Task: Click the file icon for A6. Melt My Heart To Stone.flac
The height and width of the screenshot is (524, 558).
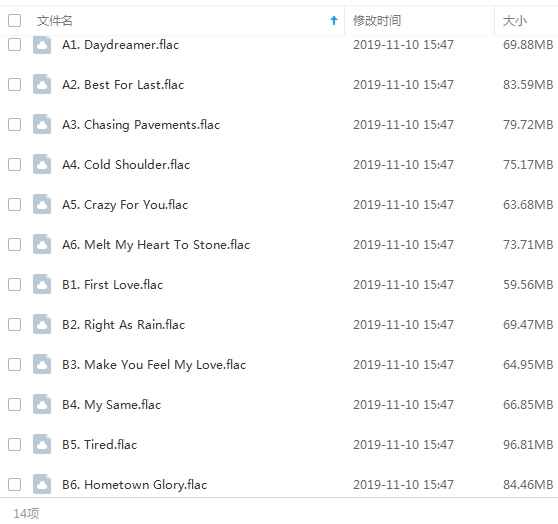Action: (x=42, y=245)
